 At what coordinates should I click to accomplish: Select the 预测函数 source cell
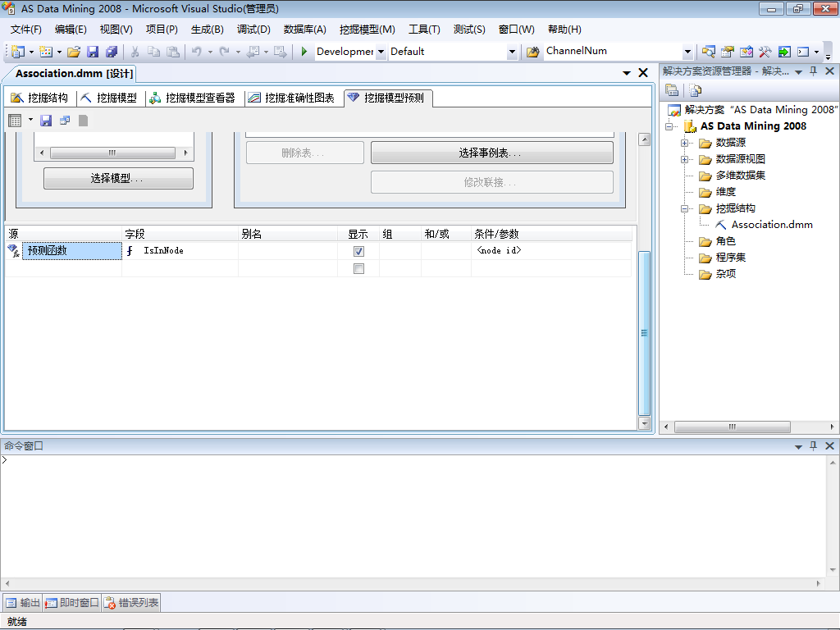click(72, 251)
